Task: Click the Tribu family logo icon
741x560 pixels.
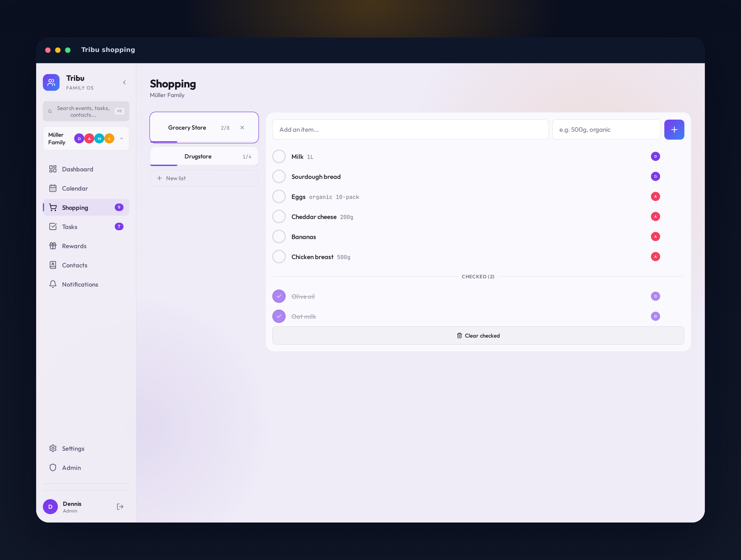Action: 51,82
